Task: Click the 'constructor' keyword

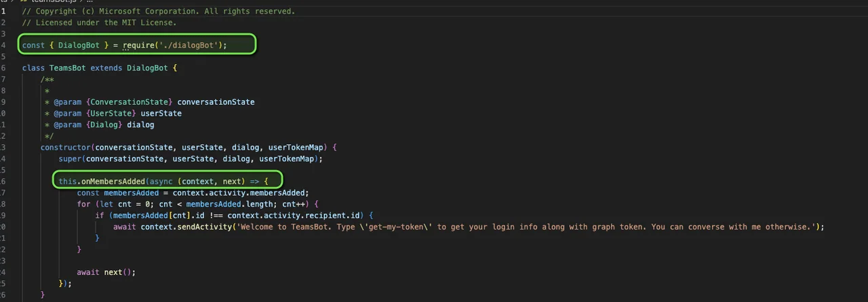Action: (x=65, y=147)
